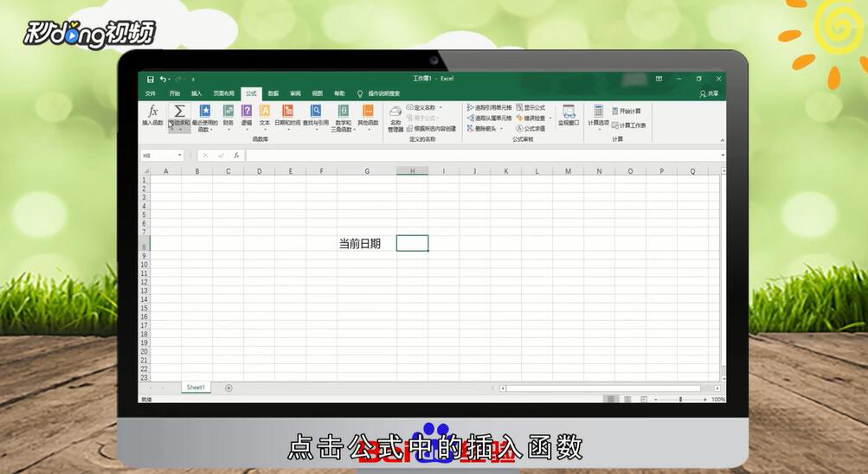This screenshot has width=868, height=474.
Task: Open Math & Trig (数学和三角函数) functions
Action: click(344, 118)
